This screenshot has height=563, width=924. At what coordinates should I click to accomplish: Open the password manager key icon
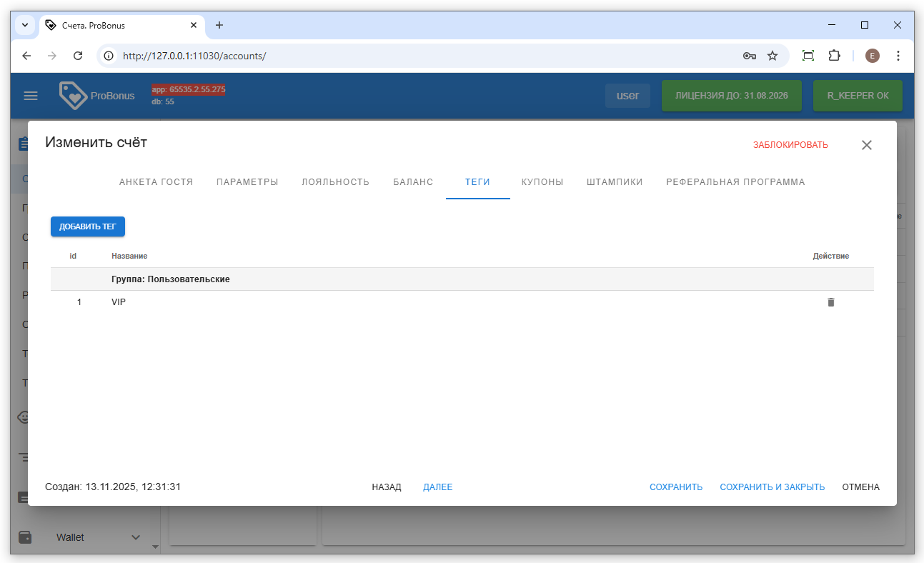pyautogui.click(x=749, y=56)
